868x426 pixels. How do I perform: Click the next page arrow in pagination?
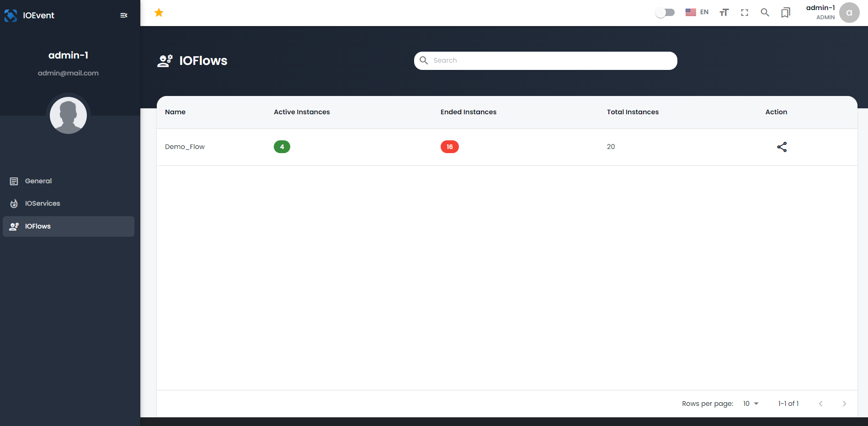coord(844,404)
